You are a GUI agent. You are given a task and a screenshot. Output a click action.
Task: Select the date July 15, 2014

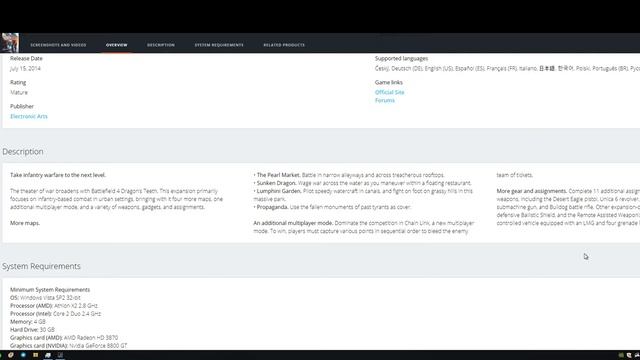[25, 69]
